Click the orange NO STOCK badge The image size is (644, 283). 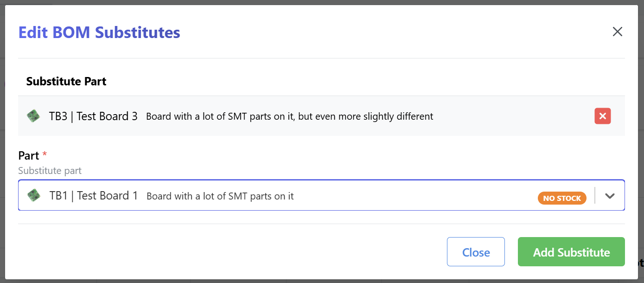[562, 198]
